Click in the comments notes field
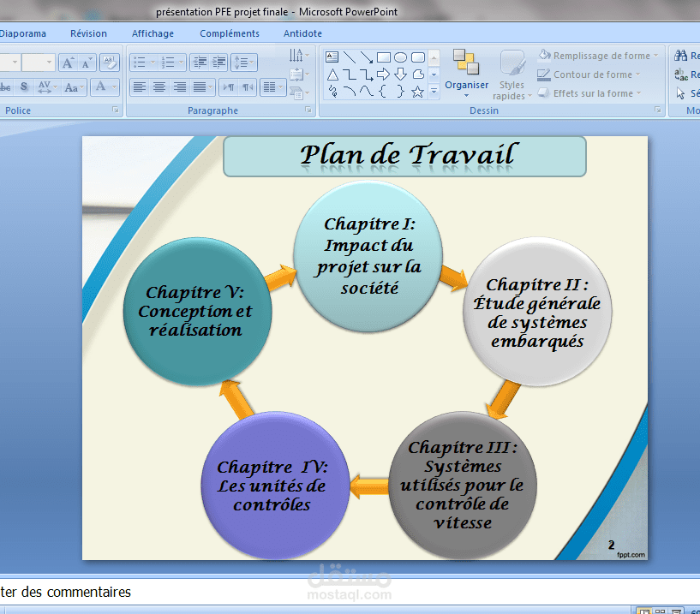The width and height of the screenshot is (700, 614). [350, 592]
